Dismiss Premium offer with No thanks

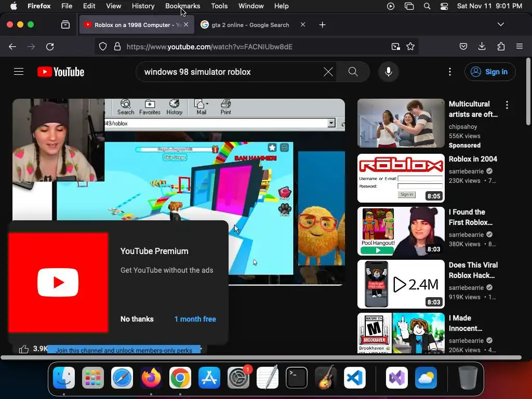pos(137,319)
